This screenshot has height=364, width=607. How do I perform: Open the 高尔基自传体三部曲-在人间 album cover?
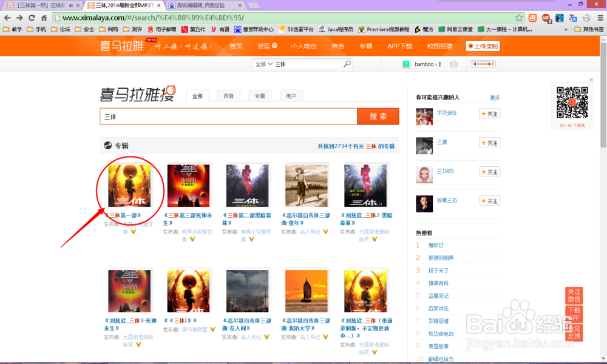point(248,291)
